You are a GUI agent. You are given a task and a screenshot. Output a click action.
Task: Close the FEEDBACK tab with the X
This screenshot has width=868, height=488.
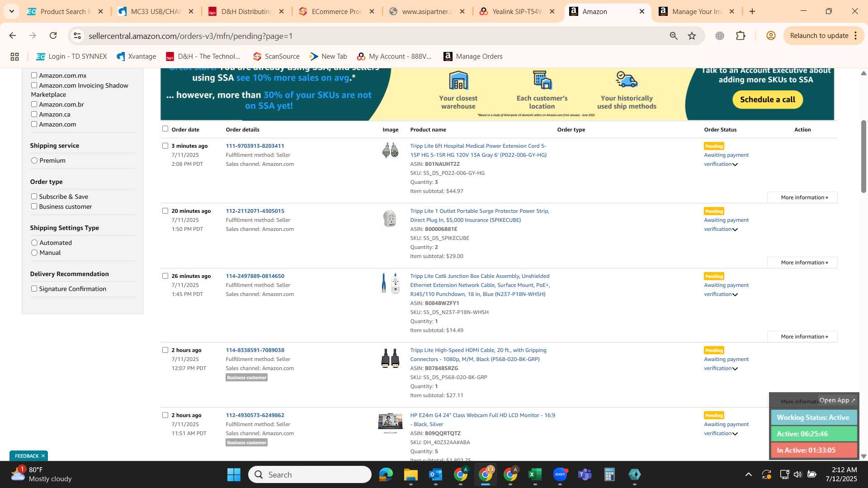pos(43,456)
